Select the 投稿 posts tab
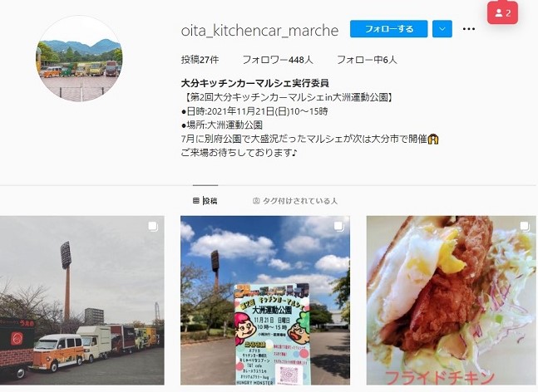Screen dimensions: 538x392 point(205,201)
